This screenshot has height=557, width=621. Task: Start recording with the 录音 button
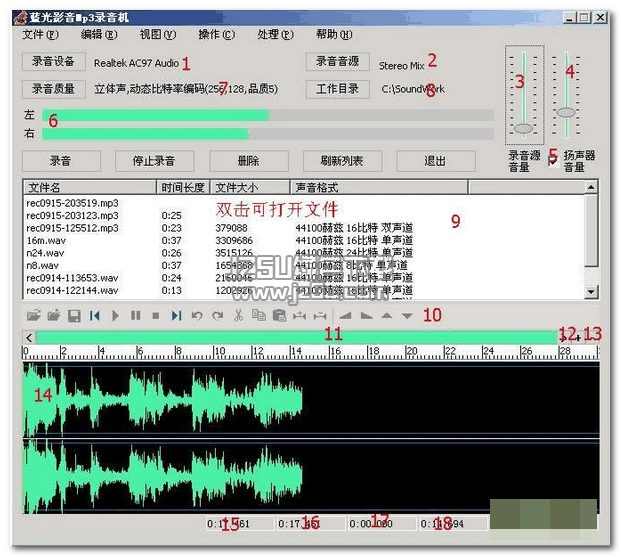pyautogui.click(x=61, y=161)
